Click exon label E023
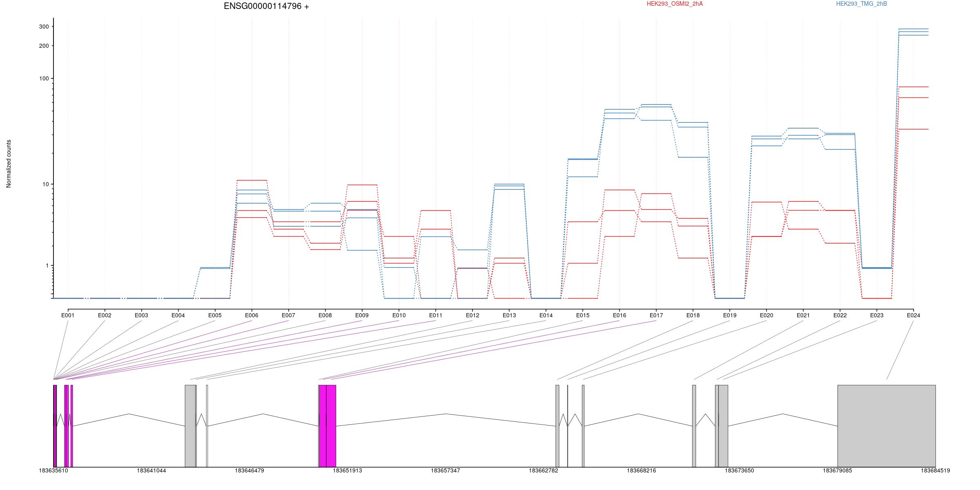980x490 pixels. [877, 315]
